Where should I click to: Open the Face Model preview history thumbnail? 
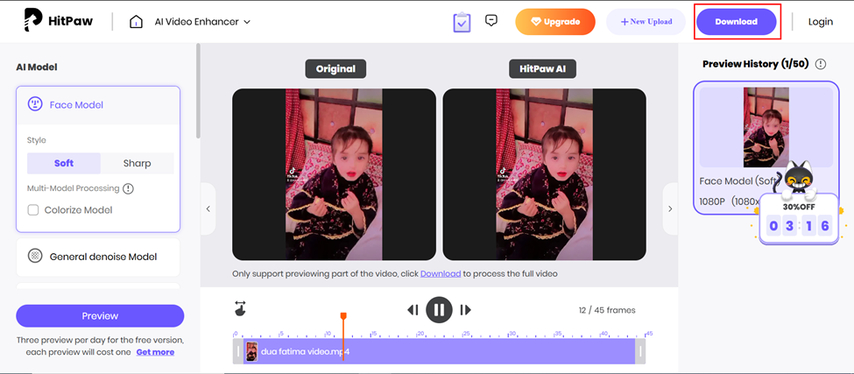pos(766,127)
